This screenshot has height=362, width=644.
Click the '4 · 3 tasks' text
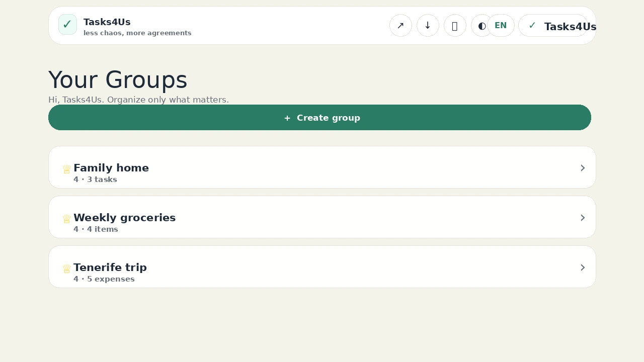95,179
